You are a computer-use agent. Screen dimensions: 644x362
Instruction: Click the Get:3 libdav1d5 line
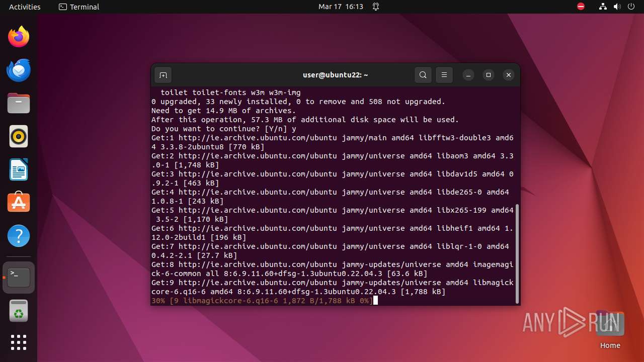tap(333, 178)
